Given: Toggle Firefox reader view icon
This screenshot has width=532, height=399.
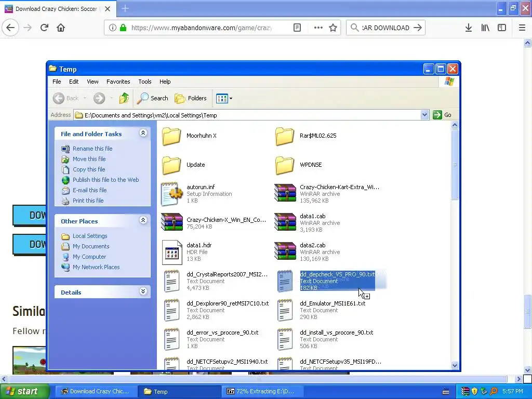Looking at the screenshot, I should coord(297,28).
